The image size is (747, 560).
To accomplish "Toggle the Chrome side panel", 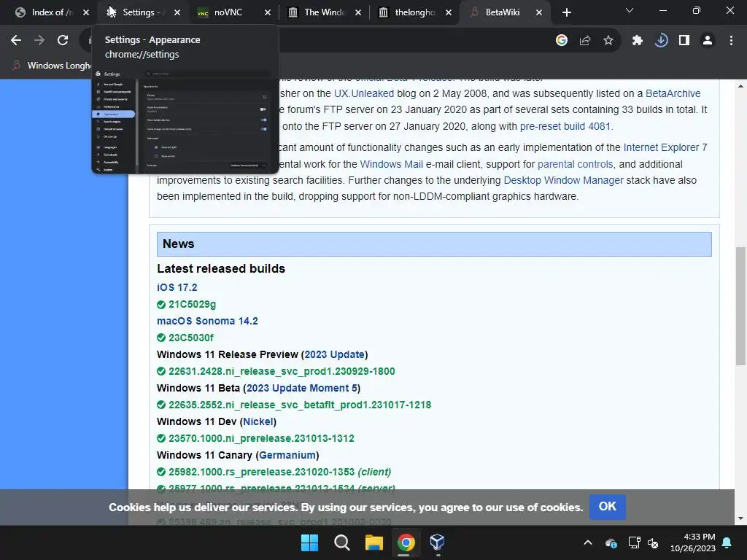I will click(684, 41).
